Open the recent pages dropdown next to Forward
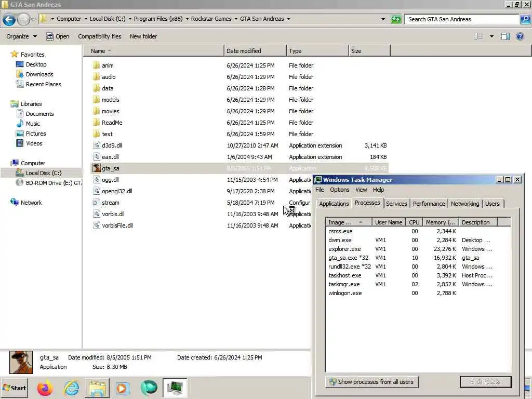This screenshot has height=399, width=532. tap(33, 19)
